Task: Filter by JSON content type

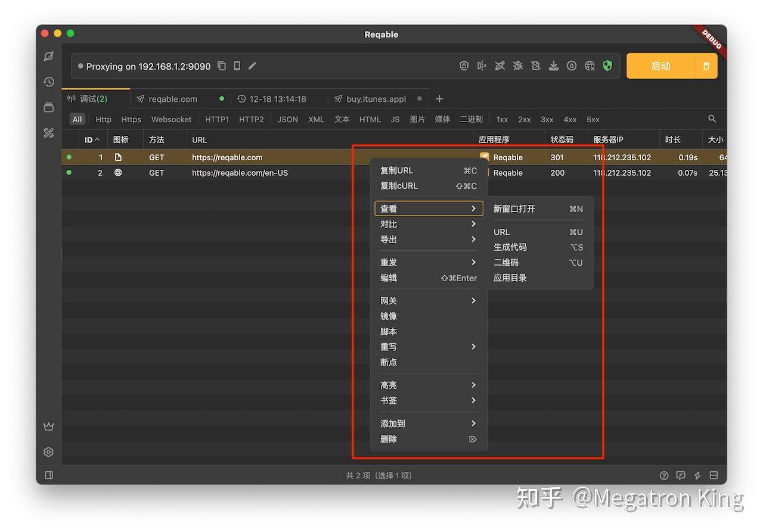Action: point(288,119)
